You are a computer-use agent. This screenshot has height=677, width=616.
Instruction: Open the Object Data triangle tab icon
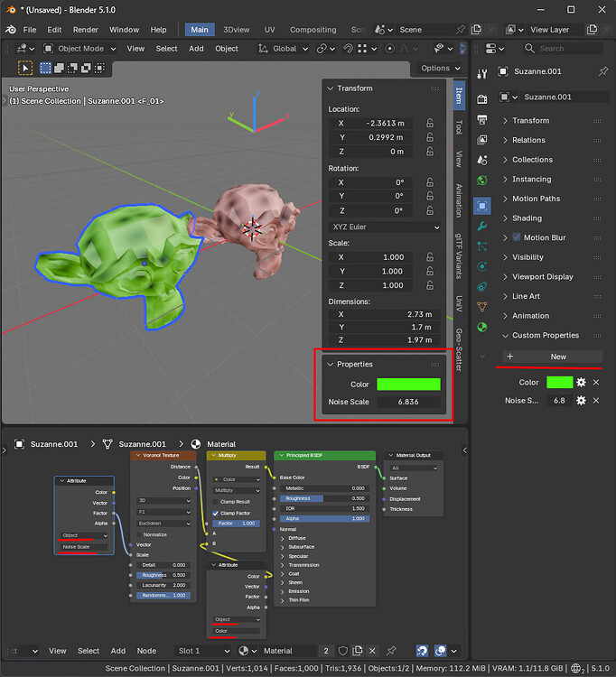(x=482, y=307)
